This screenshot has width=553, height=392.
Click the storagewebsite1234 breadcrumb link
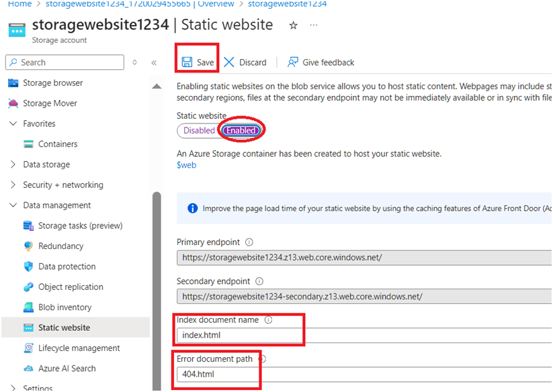click(x=287, y=4)
